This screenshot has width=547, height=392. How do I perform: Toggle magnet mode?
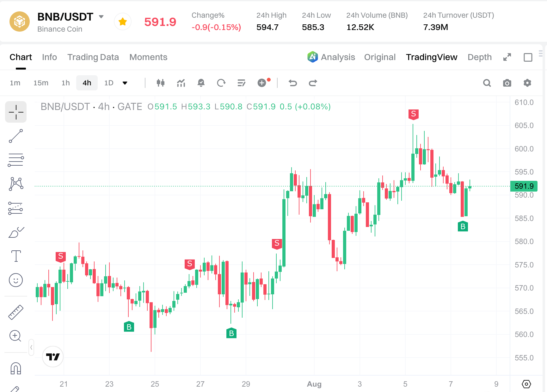[x=16, y=368]
